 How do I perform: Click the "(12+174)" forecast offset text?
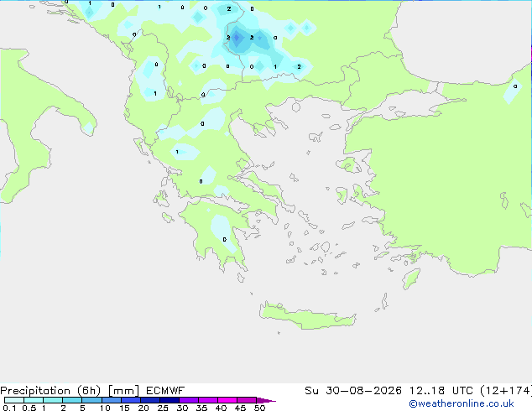(x=506, y=391)
